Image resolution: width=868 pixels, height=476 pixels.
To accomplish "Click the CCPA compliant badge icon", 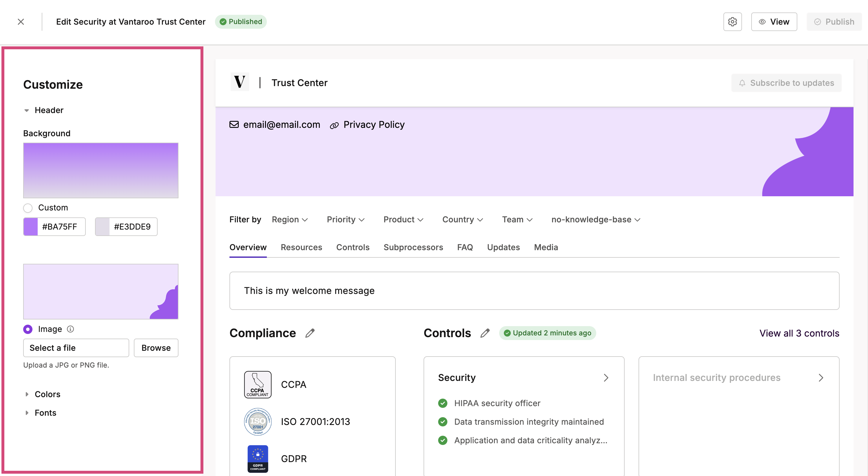I will pyautogui.click(x=258, y=384).
